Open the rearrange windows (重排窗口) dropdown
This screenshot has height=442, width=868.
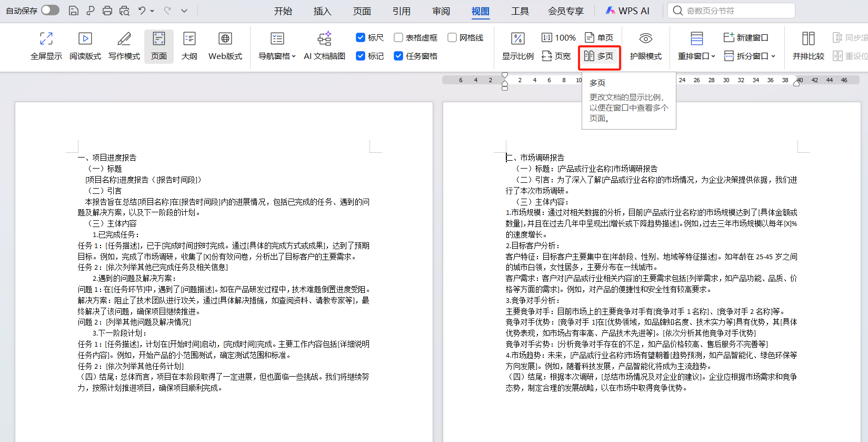[x=713, y=56]
